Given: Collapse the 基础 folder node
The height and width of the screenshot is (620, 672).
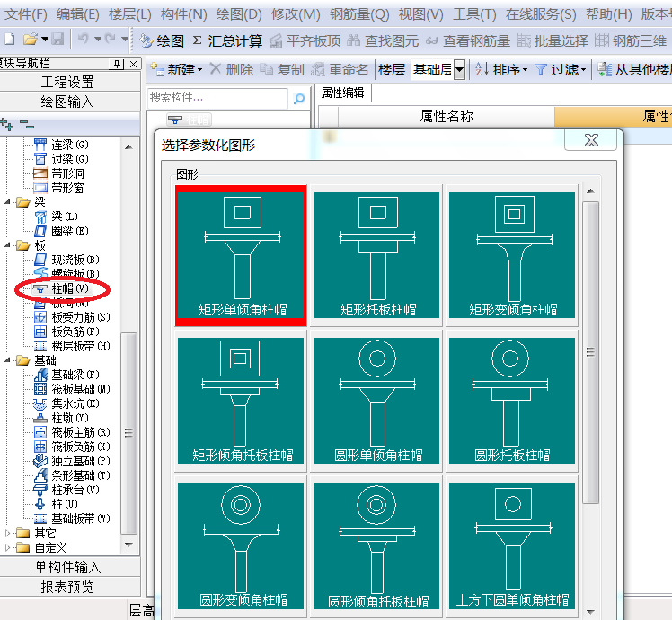Looking at the screenshot, I should point(7,360).
